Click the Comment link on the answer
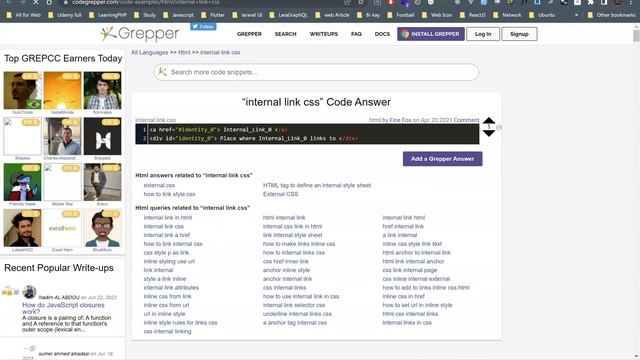Image resolution: width=640 pixels, height=360 pixels. [x=466, y=120]
